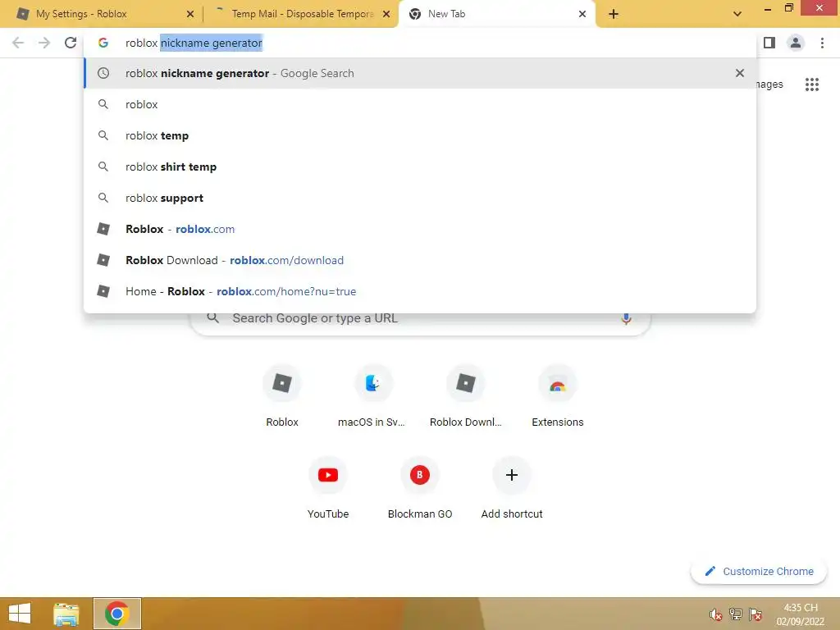Expand the tab search chevron
The width and height of the screenshot is (840, 630).
click(x=737, y=14)
